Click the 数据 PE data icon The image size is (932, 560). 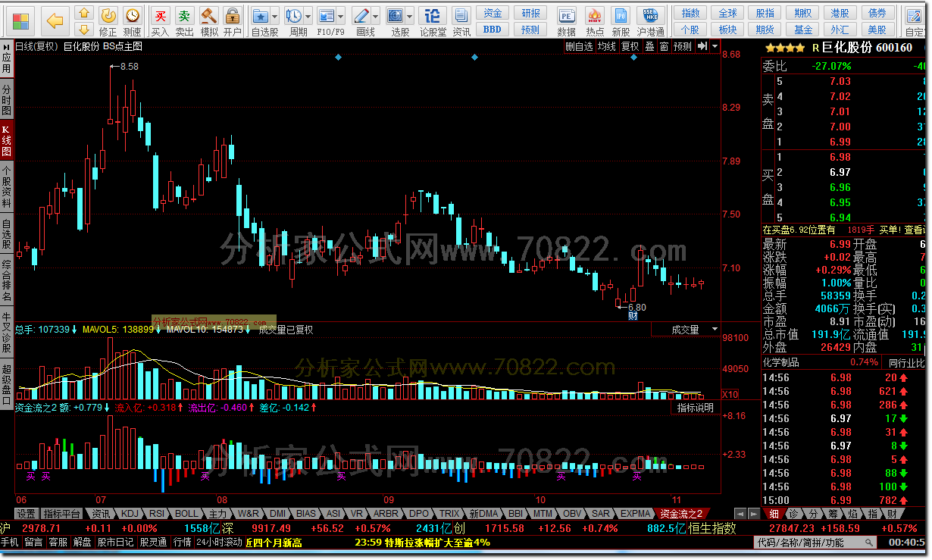point(567,20)
